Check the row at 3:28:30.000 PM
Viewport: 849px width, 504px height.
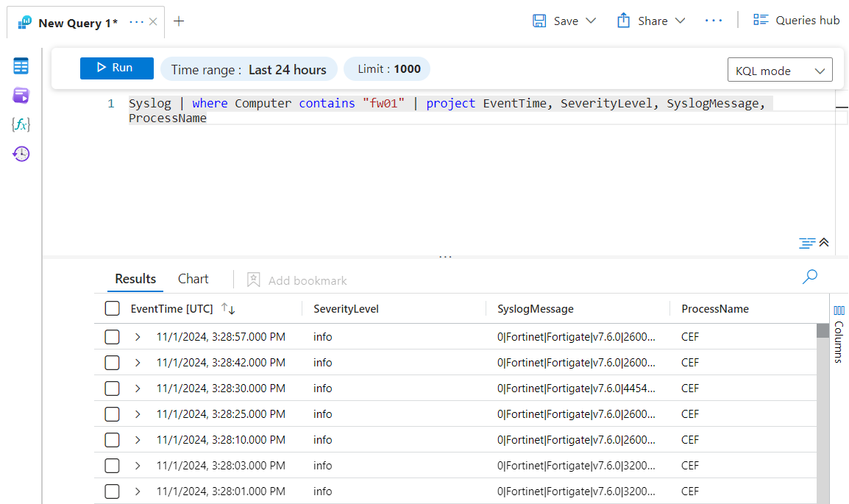(x=112, y=388)
